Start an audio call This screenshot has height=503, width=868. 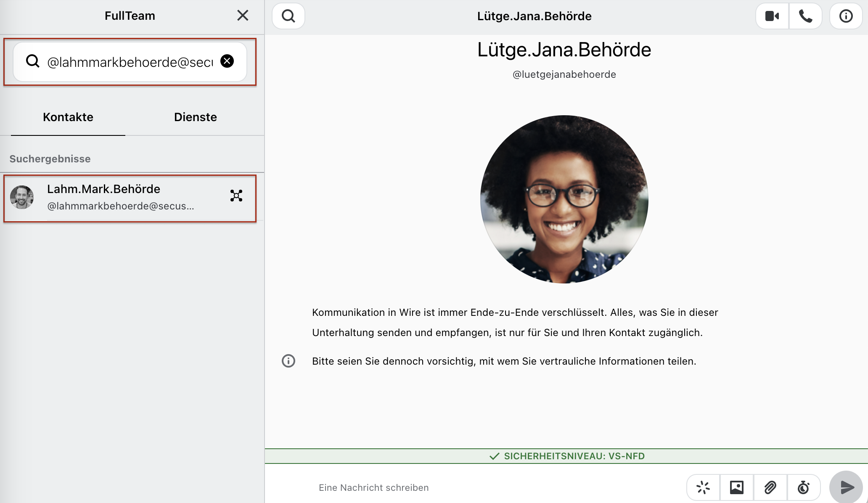point(805,16)
